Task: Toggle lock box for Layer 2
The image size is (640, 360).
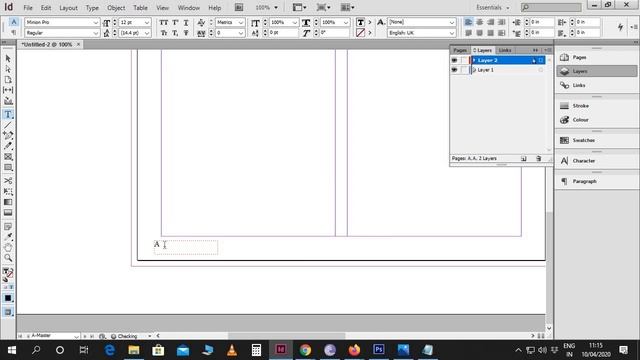Action: point(464,60)
